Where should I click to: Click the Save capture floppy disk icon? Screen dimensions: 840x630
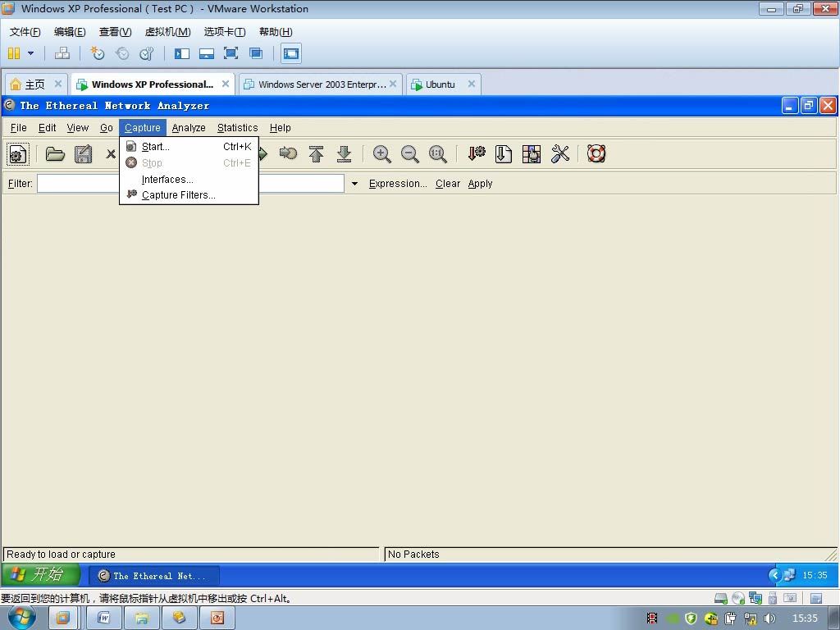tap(83, 154)
